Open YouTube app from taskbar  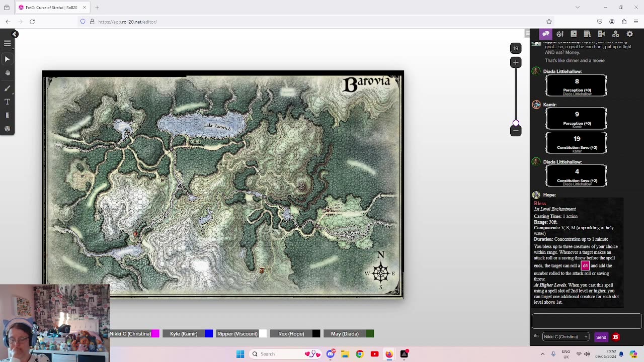pyautogui.click(x=374, y=354)
